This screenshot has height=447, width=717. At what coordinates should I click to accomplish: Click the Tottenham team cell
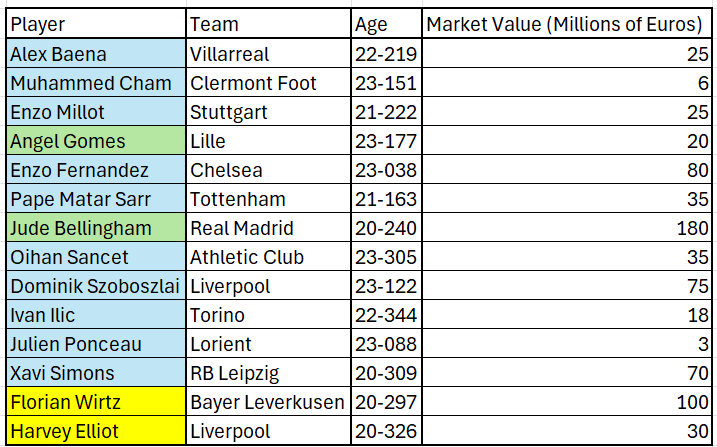tap(268, 198)
